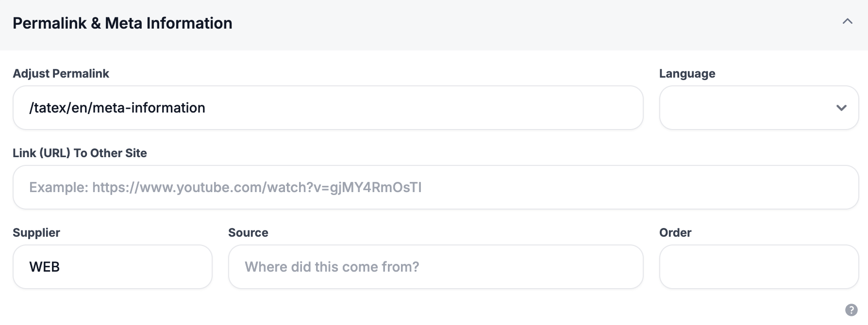This screenshot has height=325, width=868.
Task: Click the YouTube example placeholder text
Action: (x=225, y=187)
